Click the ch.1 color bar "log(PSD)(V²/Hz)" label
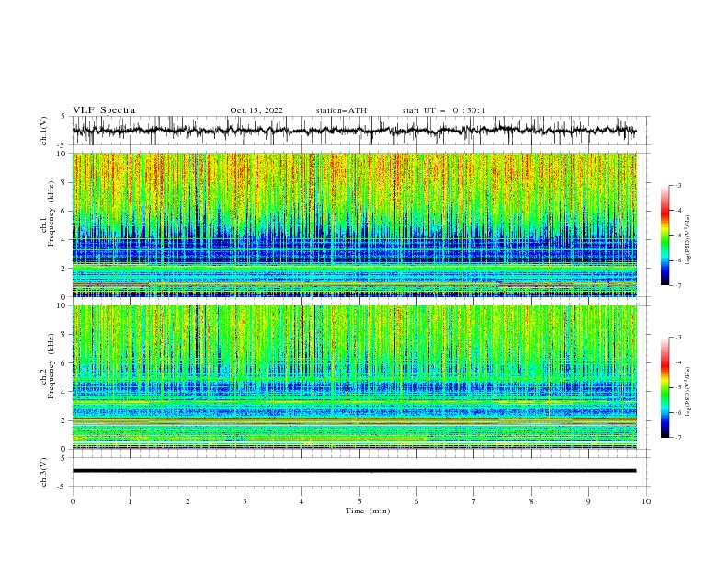 (688, 240)
